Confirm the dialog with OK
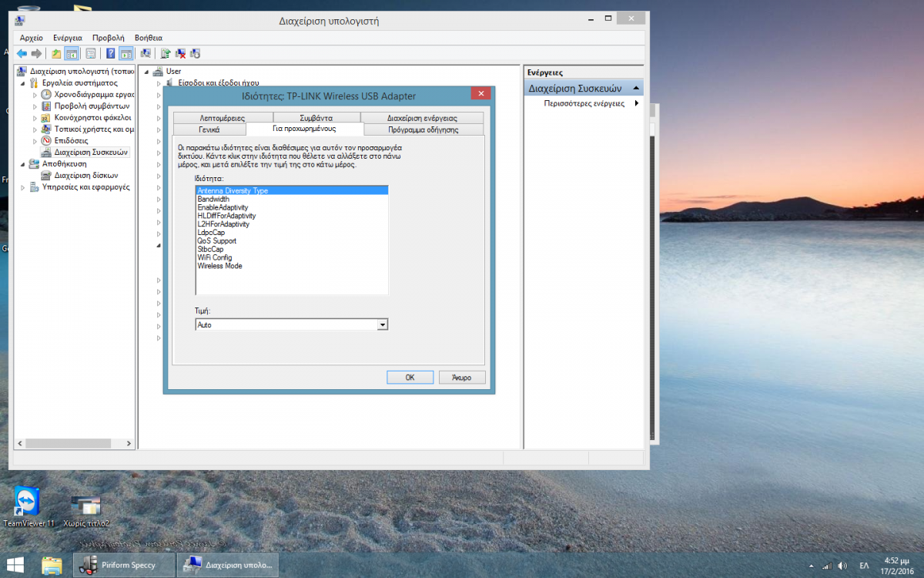 pos(410,377)
